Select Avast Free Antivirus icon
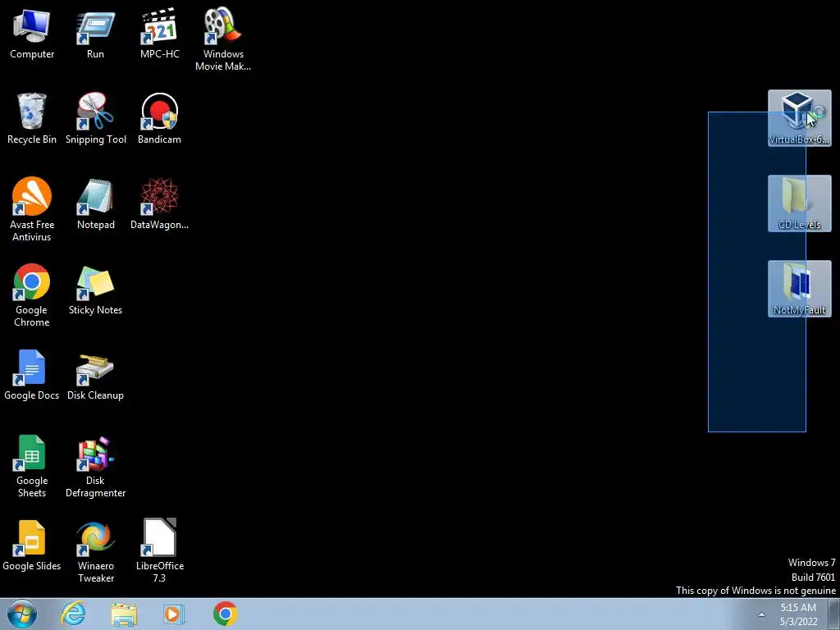The height and width of the screenshot is (630, 840). 32,209
